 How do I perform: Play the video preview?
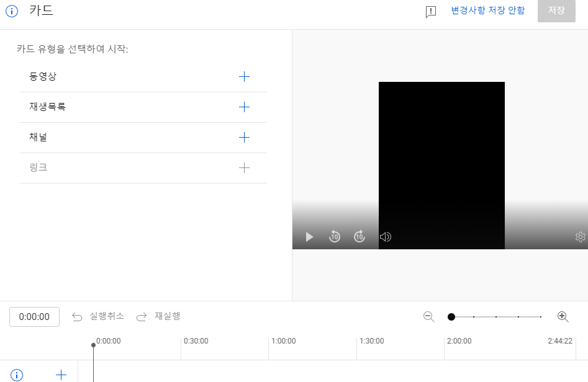click(309, 237)
